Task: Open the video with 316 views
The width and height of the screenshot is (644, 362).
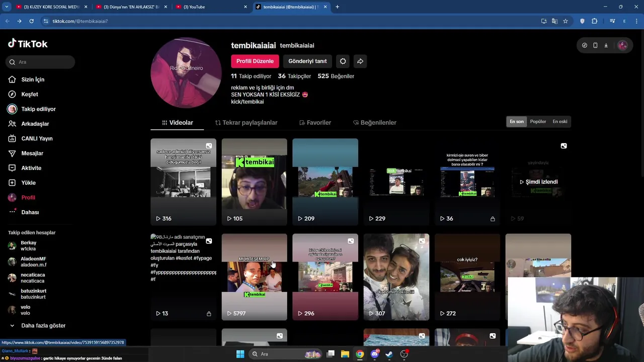Action: tap(183, 182)
